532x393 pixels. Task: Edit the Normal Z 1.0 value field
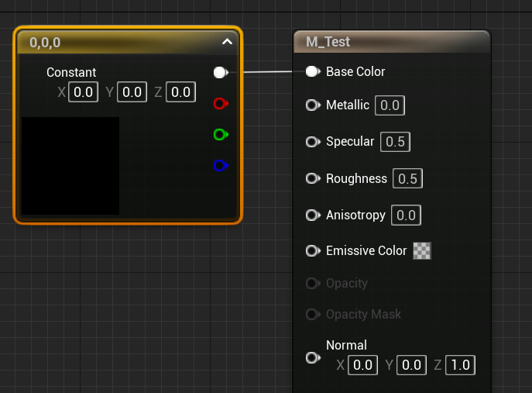(x=461, y=365)
